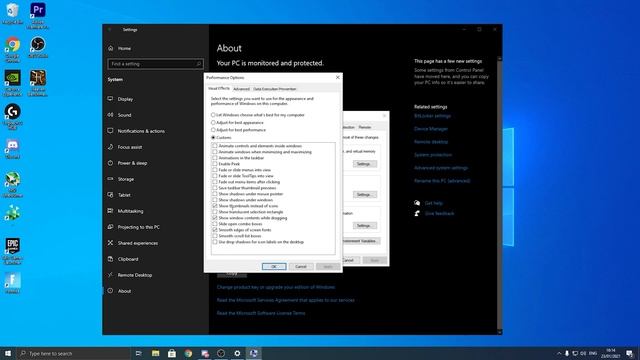This screenshot has width=640, height=360.
Task: Check Slide open combo boxes
Action: [215, 224]
